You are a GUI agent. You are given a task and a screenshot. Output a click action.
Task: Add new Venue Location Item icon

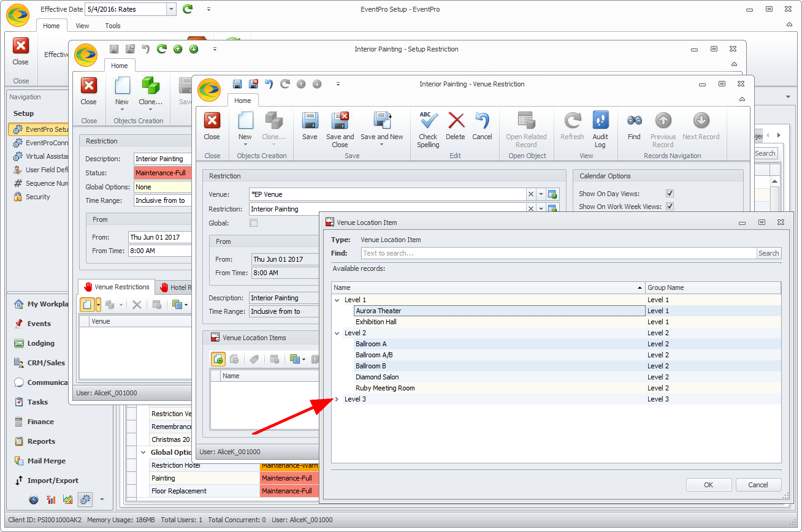coord(218,359)
